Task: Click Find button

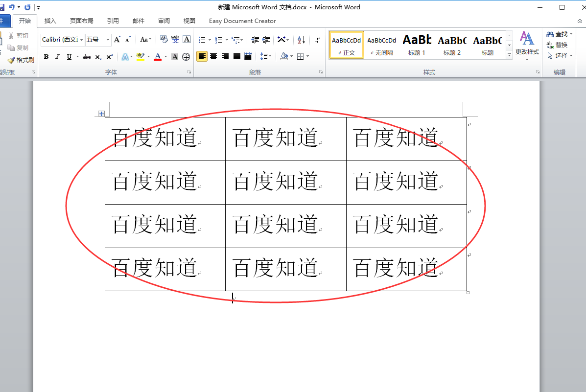Action: (559, 34)
